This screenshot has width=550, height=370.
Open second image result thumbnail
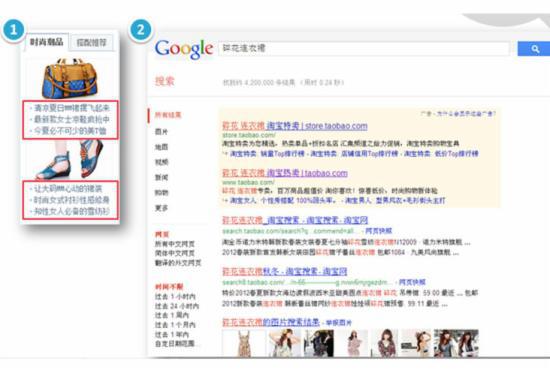point(284,343)
